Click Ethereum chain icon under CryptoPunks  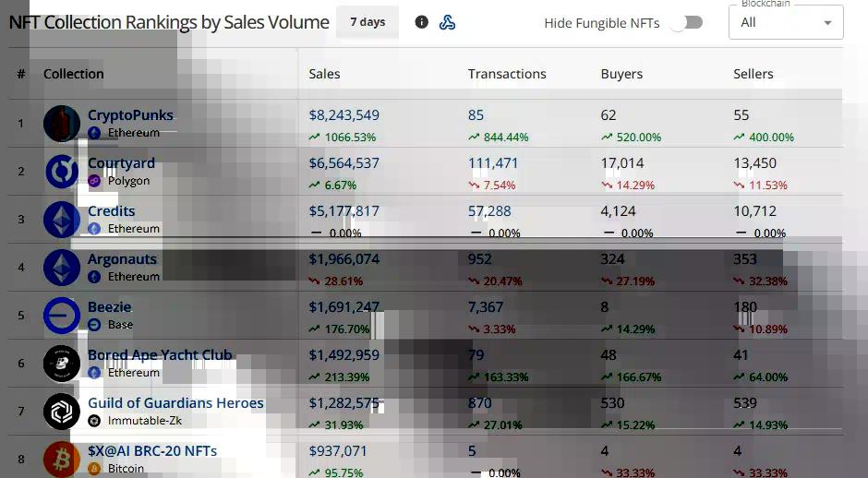[x=94, y=133]
